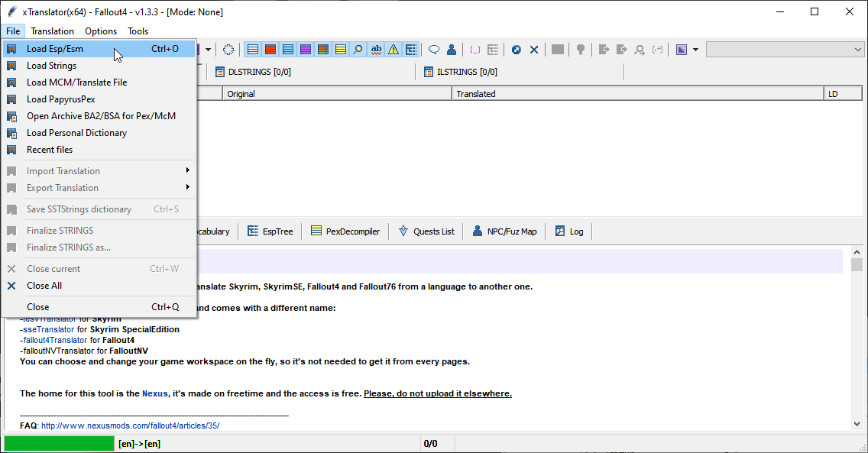Toggle multicolor list filter toolbar icon
868x453 pixels.
323,50
